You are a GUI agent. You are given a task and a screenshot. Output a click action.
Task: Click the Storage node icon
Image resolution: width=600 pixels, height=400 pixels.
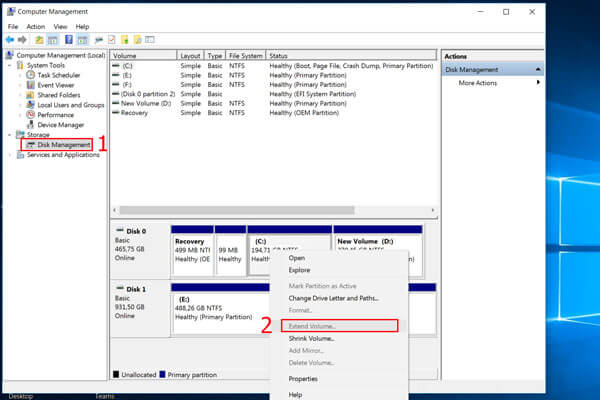[x=20, y=135]
